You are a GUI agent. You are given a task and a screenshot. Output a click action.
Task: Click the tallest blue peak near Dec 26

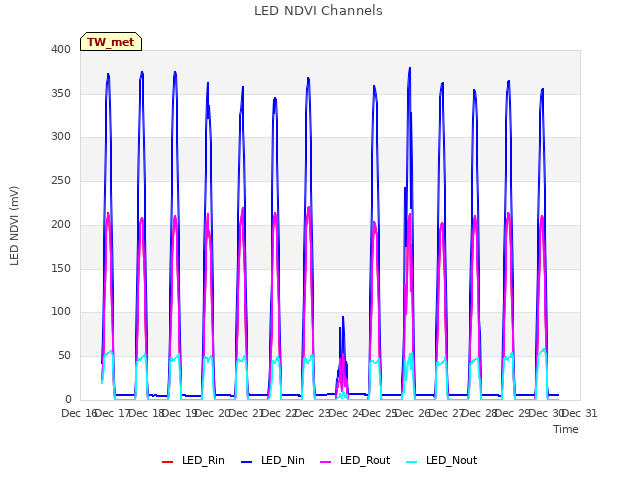[410, 69]
